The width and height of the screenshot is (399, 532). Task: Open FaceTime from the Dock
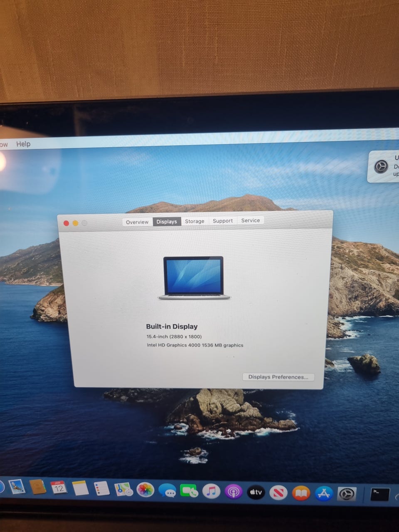[189, 491]
